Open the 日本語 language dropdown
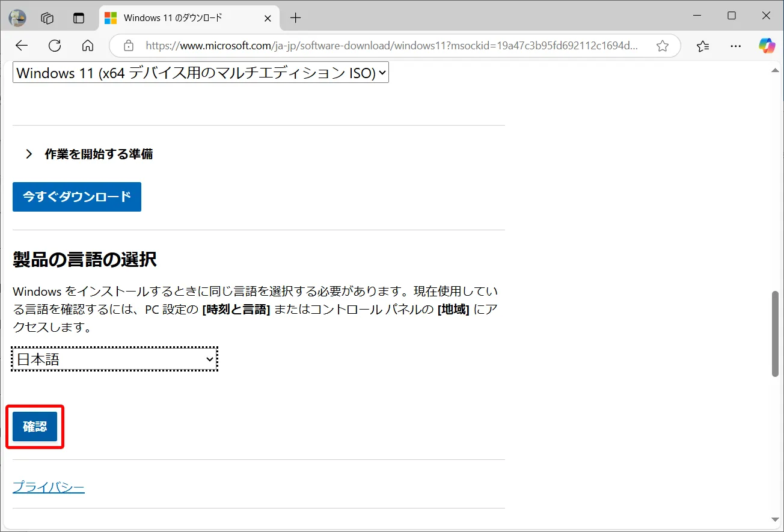 point(115,359)
